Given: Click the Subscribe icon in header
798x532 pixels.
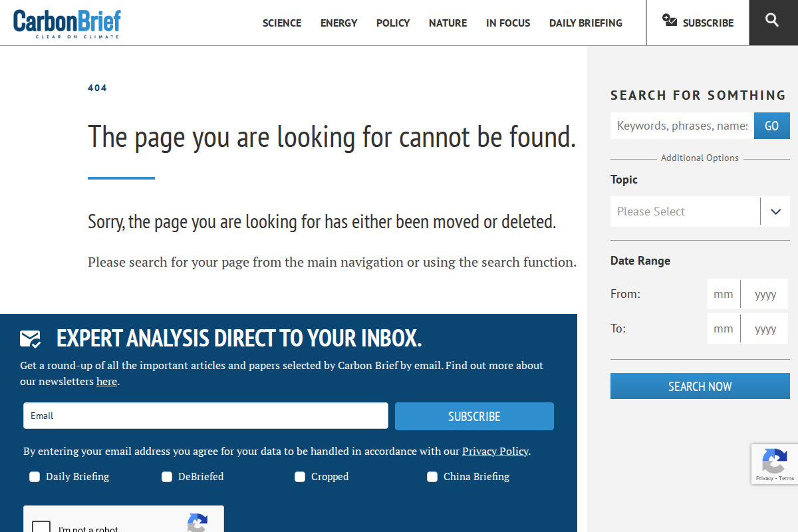Looking at the screenshot, I should pos(670,21).
